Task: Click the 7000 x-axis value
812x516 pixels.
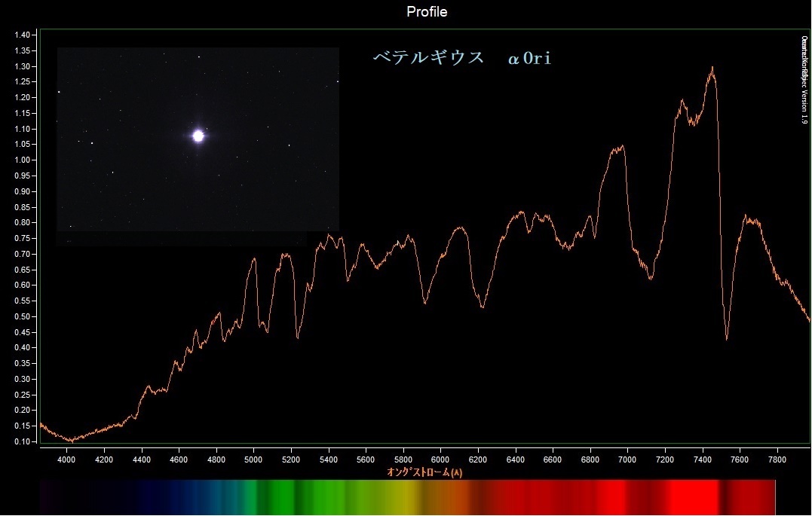Action: [627, 460]
